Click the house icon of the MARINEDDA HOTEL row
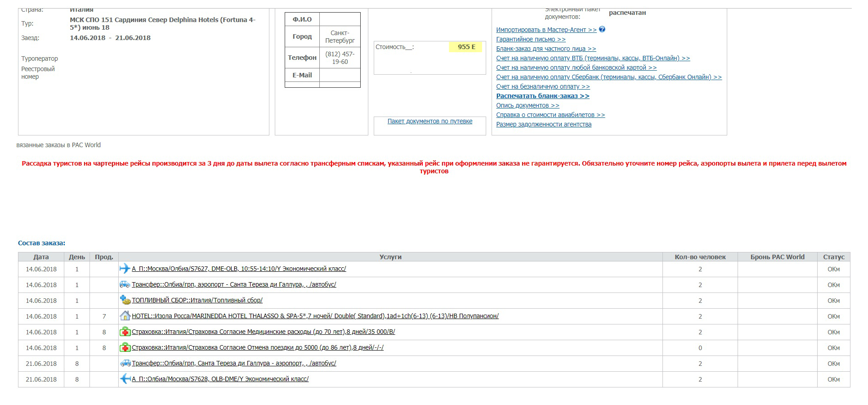 [125, 316]
